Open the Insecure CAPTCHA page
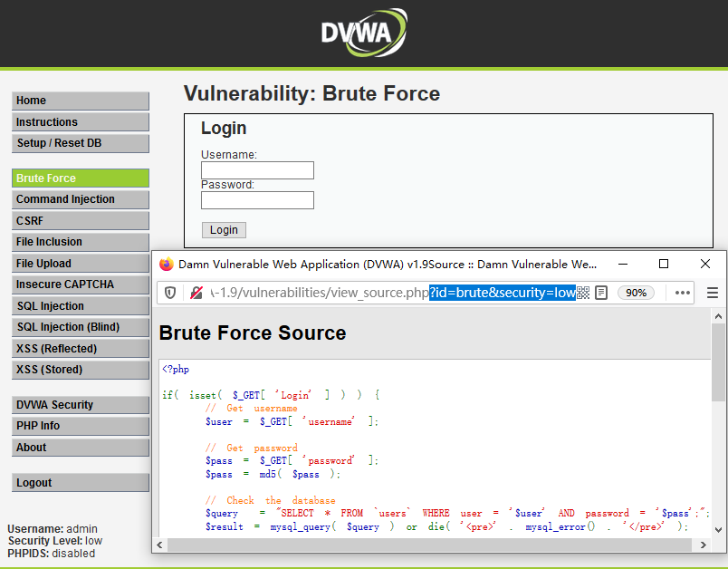 pyautogui.click(x=81, y=284)
